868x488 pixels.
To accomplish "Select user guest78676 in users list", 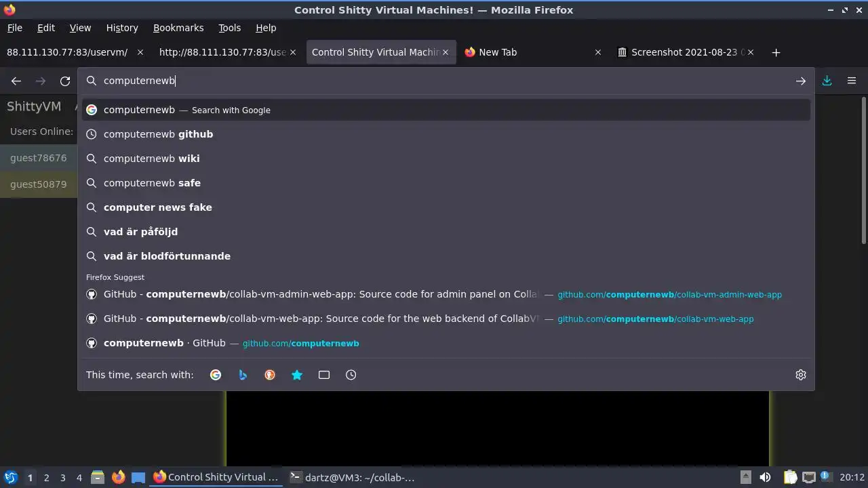I will (39, 158).
